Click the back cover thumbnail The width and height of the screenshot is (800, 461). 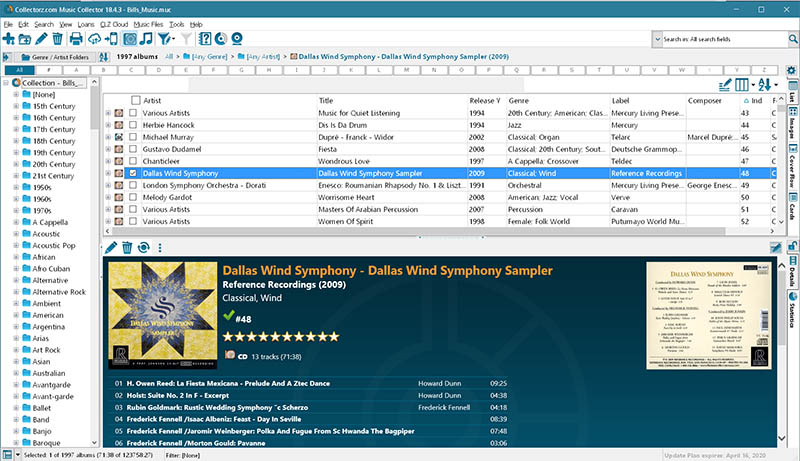(x=709, y=316)
